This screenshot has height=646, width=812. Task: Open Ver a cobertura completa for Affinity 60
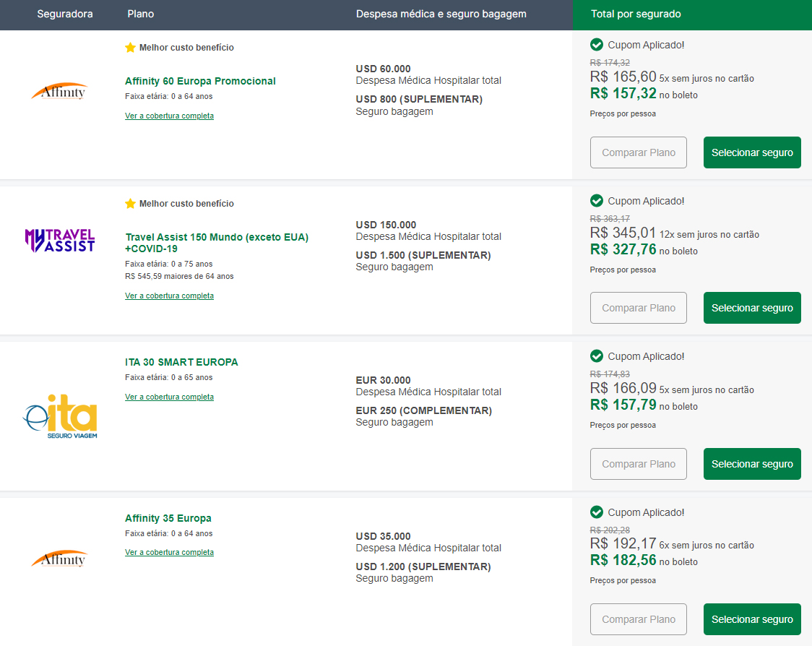(x=169, y=116)
